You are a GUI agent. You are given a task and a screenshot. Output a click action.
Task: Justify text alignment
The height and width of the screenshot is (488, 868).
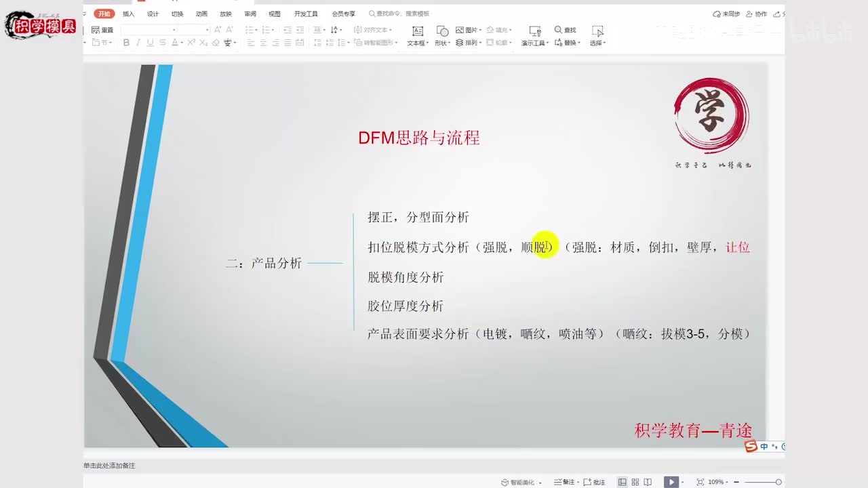click(288, 43)
